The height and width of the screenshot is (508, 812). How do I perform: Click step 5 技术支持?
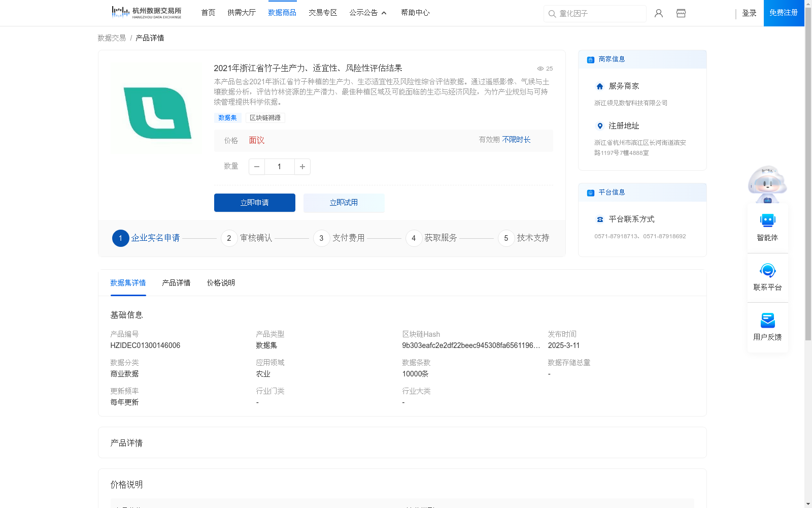[524, 238]
